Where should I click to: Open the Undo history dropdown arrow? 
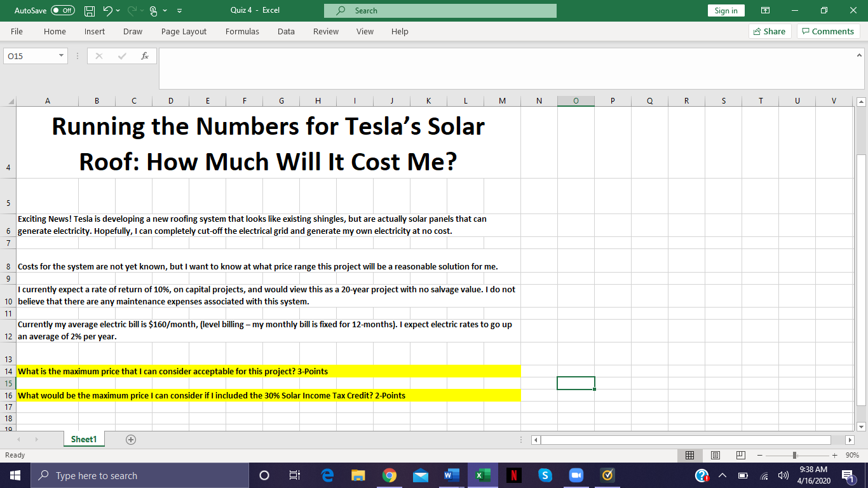[118, 11]
